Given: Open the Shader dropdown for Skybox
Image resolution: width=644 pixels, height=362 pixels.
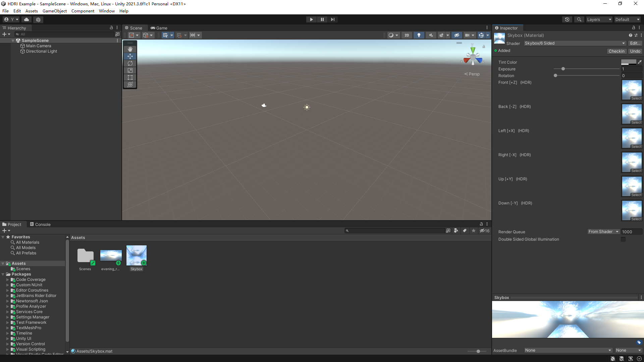Looking at the screenshot, I should [574, 43].
